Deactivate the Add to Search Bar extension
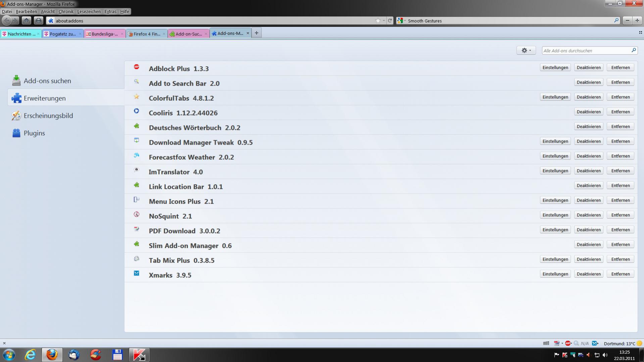The height and width of the screenshot is (362, 644). click(x=588, y=82)
